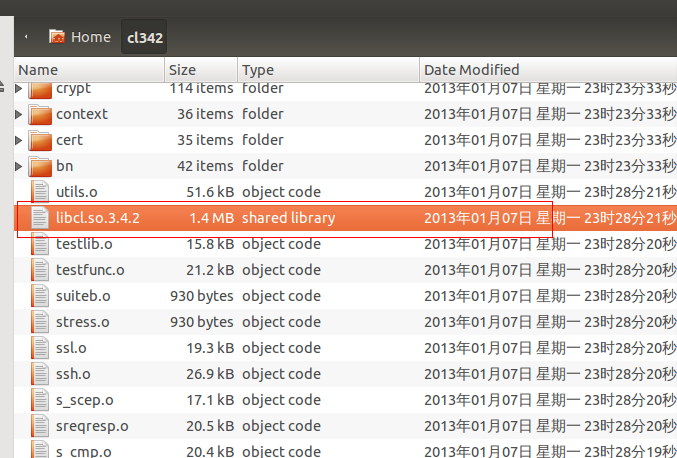The height and width of the screenshot is (458, 677).
Task: Click the cl342 path bar button
Action: pyautogui.click(x=145, y=38)
